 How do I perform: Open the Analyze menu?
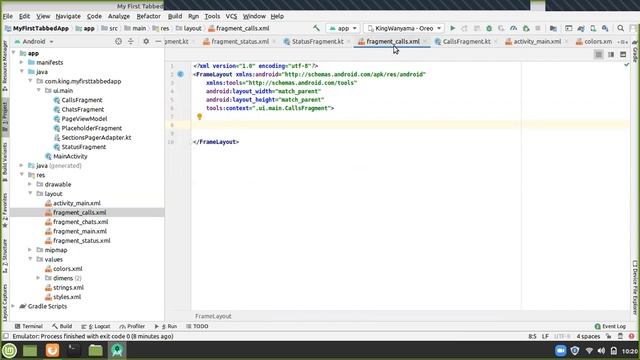pos(119,16)
